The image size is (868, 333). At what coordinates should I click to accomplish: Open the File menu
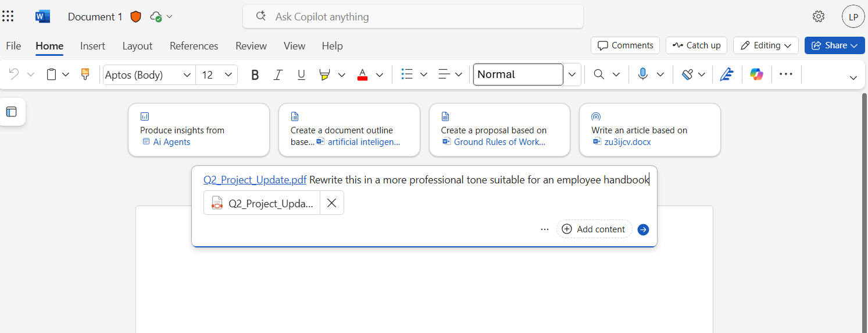[13, 46]
